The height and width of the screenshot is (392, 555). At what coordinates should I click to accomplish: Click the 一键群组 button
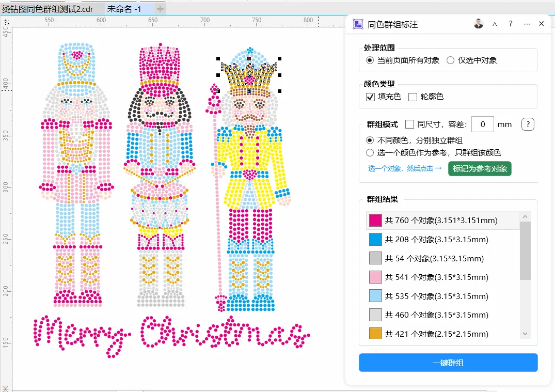pyautogui.click(x=448, y=363)
